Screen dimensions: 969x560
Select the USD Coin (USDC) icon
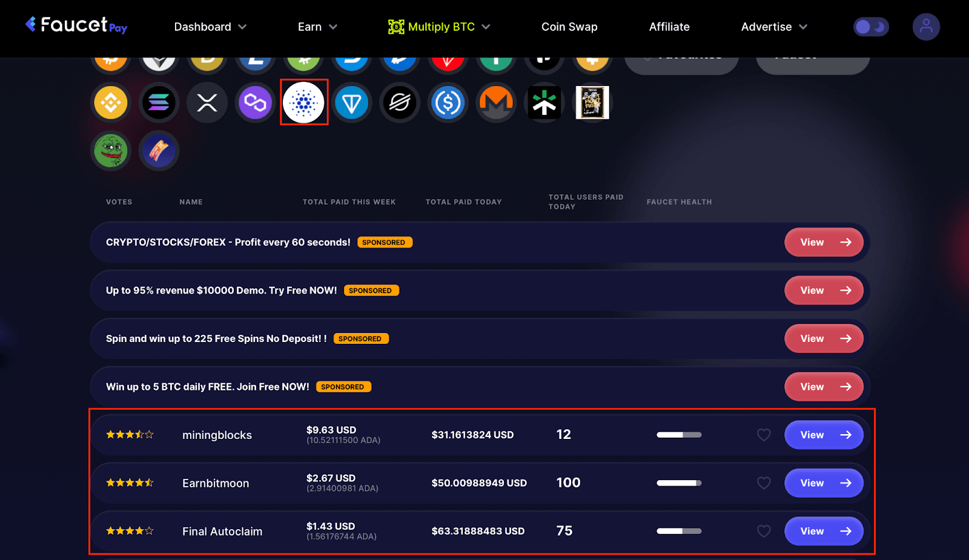[448, 103]
